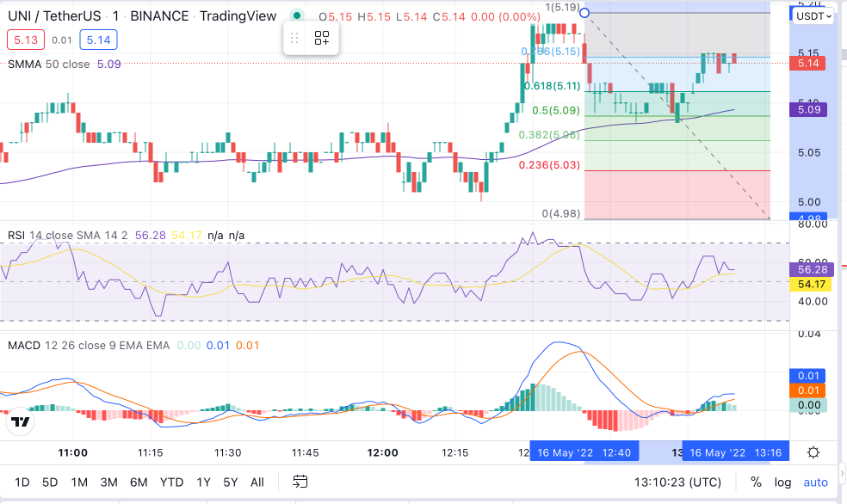This screenshot has width=847, height=504.
Task: Grab the floating toolbar drag handle
Action: click(294, 38)
